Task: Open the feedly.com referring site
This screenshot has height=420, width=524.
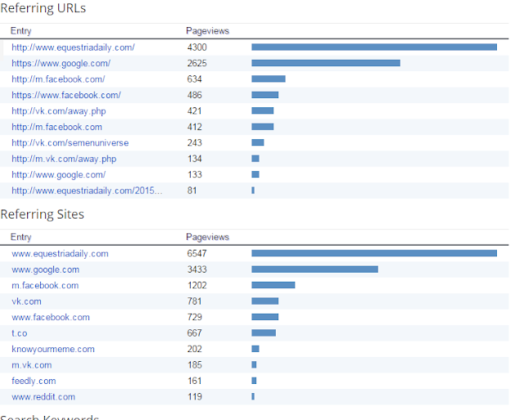Action: (x=34, y=381)
